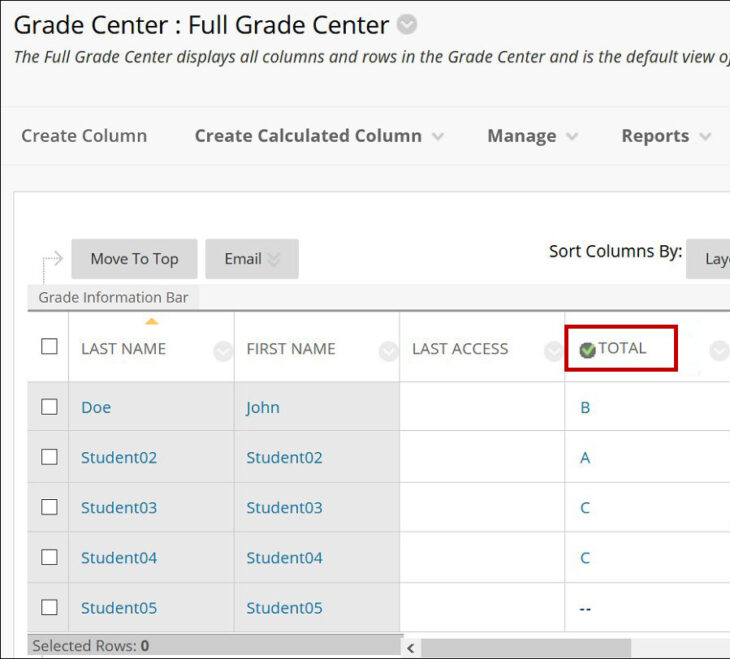
Task: Open Student05 first name link
Action: (284, 608)
